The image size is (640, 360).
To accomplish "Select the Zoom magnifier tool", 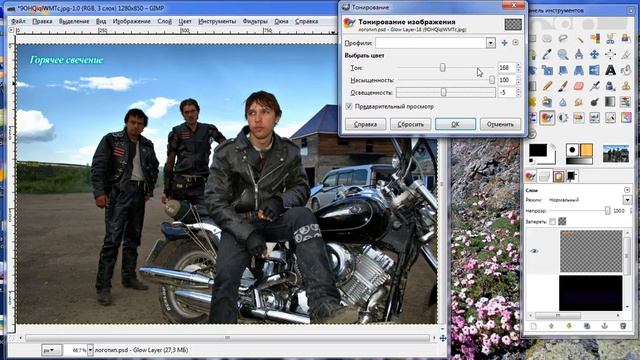I will [563, 54].
